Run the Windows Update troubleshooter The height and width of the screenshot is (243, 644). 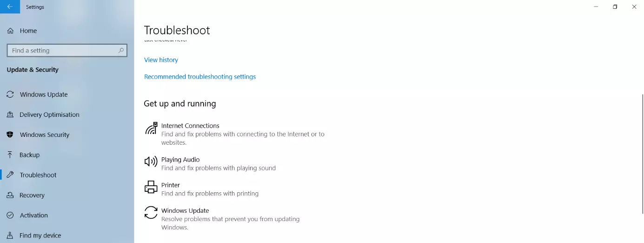click(185, 211)
